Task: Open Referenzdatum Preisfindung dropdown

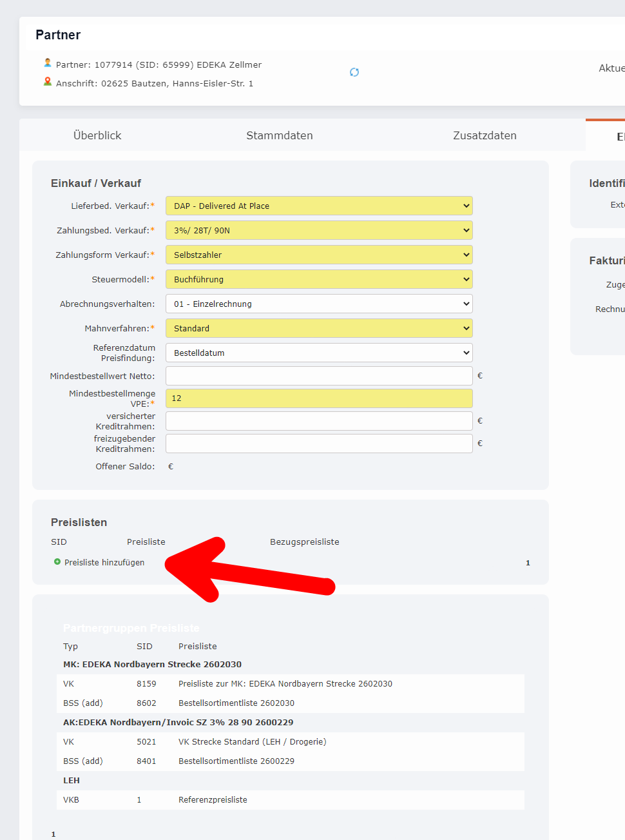Action: click(319, 353)
